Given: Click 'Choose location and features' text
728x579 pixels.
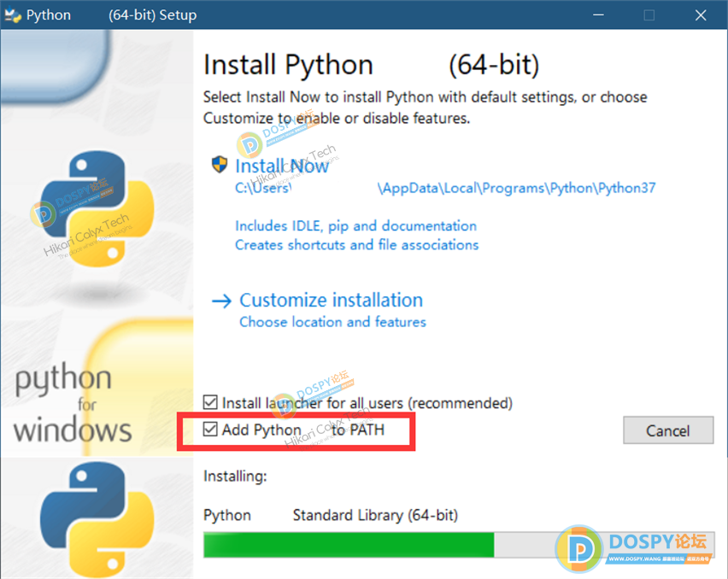Looking at the screenshot, I should tap(332, 322).
